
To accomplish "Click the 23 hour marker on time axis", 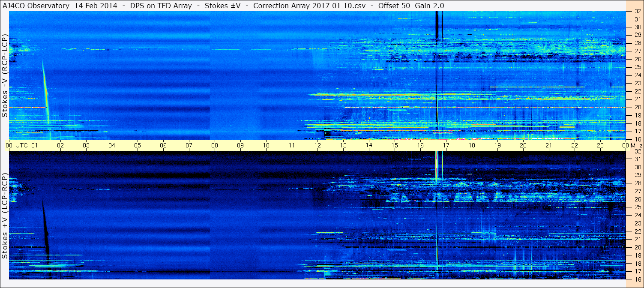I will [600, 145].
